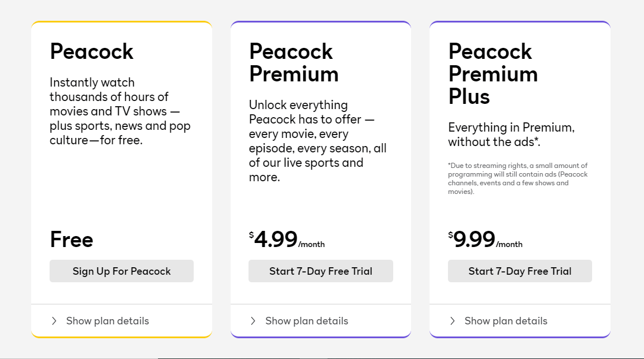Click the streaming rights ads disclaimer footnote
The width and height of the screenshot is (644, 359).
517,178
